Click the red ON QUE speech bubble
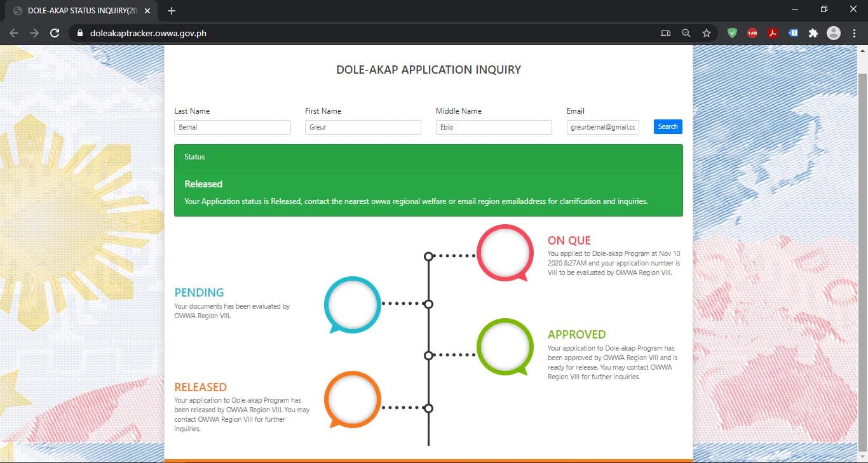The width and height of the screenshot is (868, 463). (505, 253)
